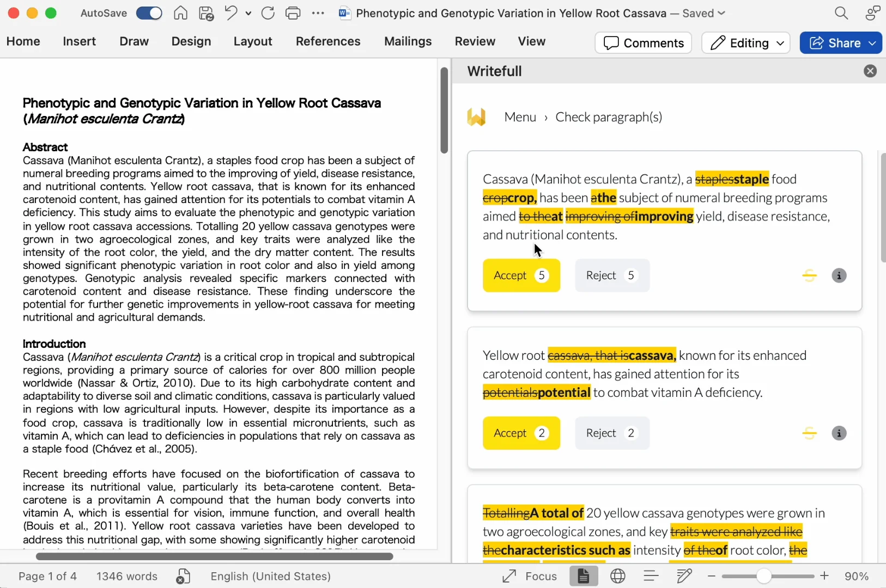Viewport: 886px width, 588px height.
Task: Click the strikethrough skip icon on second suggestion
Action: 810,433
